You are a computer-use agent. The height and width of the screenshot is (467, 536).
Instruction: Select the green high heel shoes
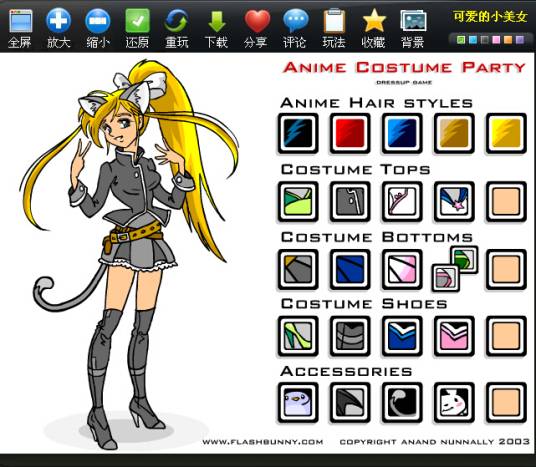click(298, 336)
